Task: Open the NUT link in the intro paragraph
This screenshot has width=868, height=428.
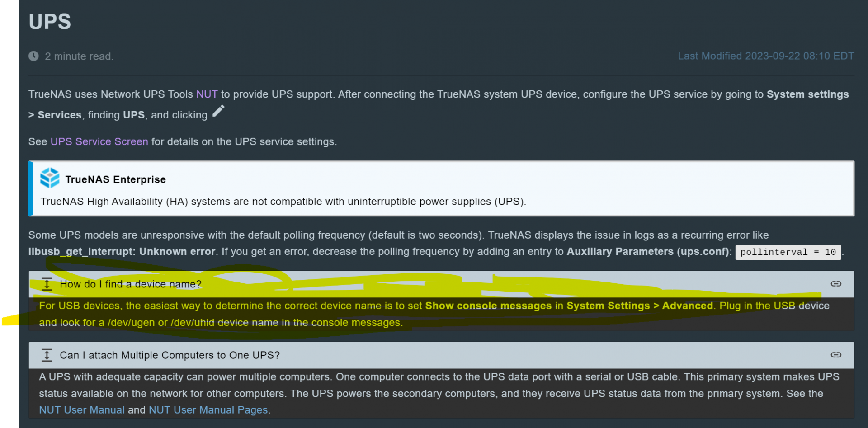Action: [207, 94]
